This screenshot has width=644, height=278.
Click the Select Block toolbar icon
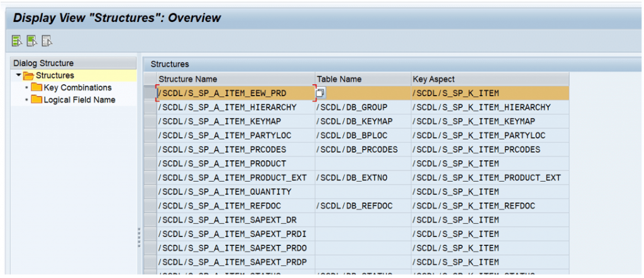pos(32,41)
